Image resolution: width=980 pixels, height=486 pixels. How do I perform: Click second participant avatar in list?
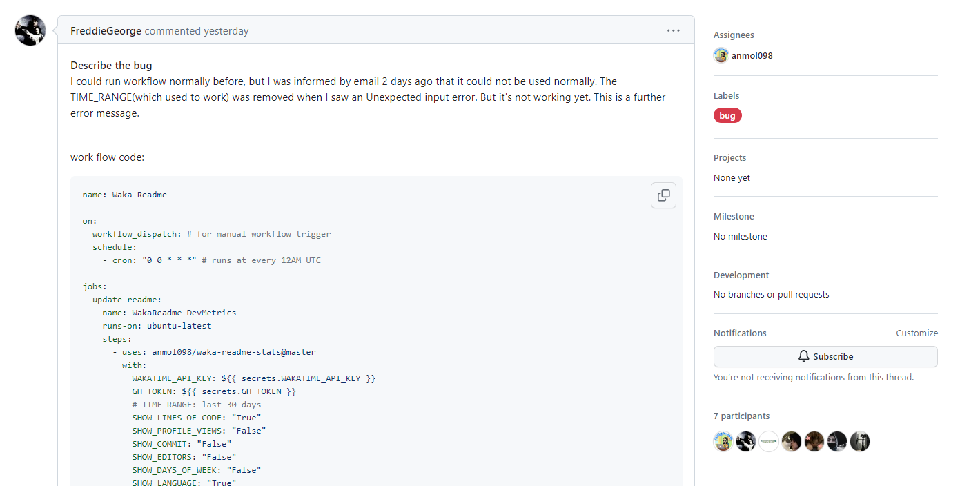click(x=746, y=442)
